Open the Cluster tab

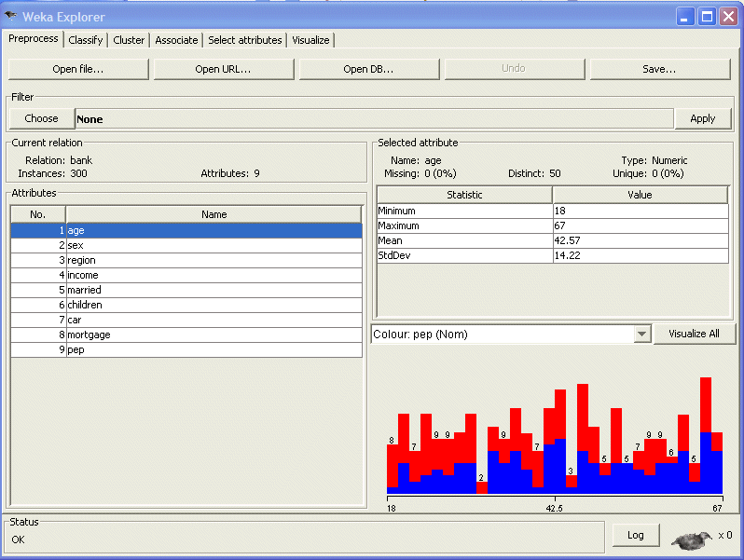point(129,40)
